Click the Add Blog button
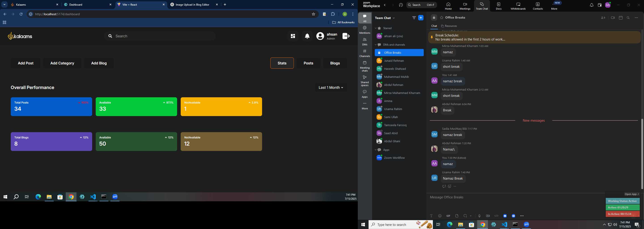644x229 pixels. [99, 63]
